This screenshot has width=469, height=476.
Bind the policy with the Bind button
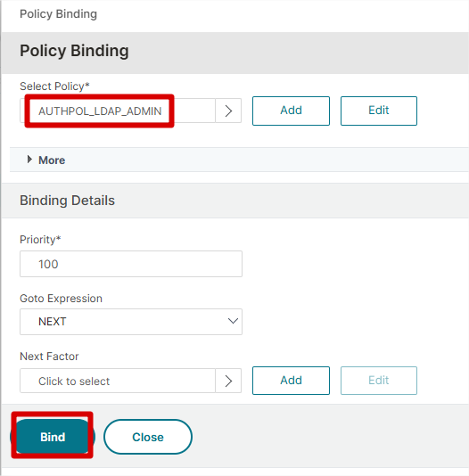tap(53, 437)
